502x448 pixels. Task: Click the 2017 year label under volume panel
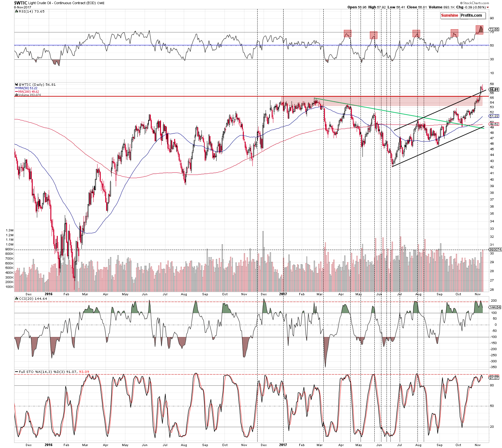(283, 294)
